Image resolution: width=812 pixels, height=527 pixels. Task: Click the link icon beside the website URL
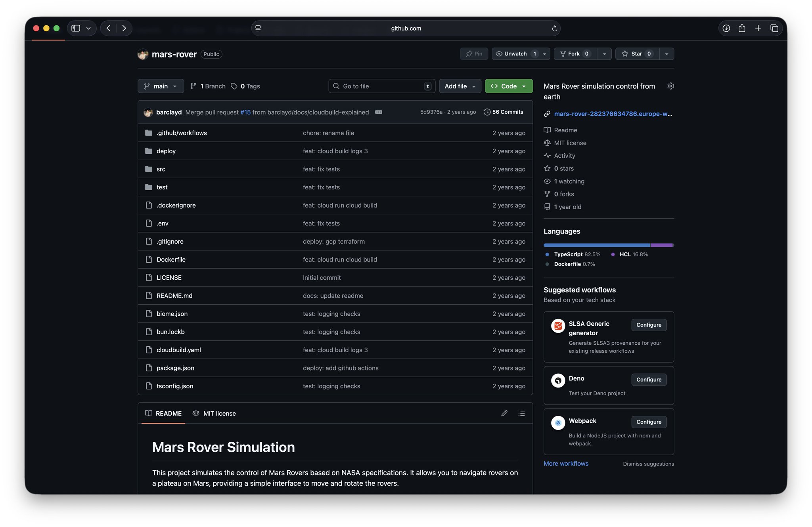point(547,114)
